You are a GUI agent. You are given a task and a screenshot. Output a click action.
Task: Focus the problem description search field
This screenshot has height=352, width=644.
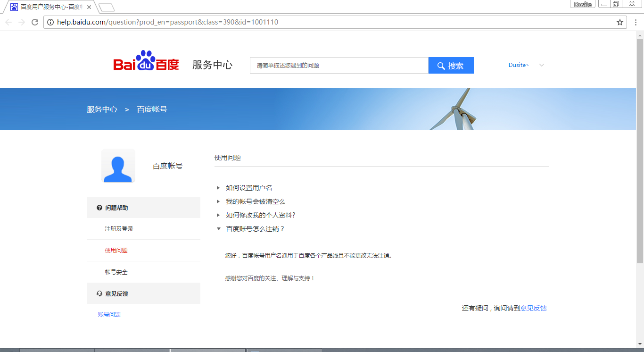click(339, 66)
